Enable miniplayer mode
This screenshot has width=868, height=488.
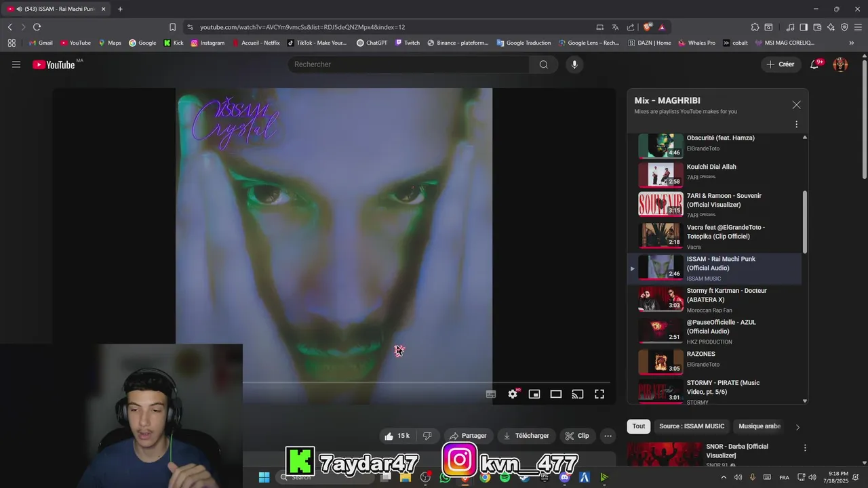(534, 394)
